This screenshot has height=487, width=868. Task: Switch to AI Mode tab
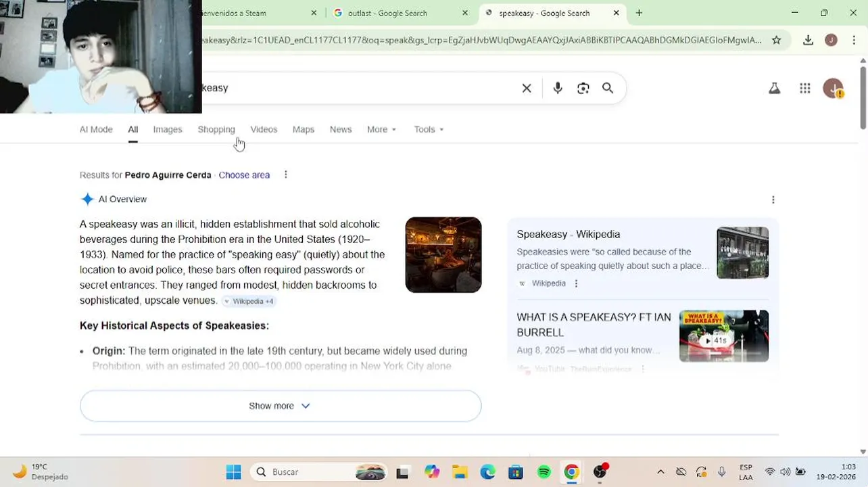96,129
